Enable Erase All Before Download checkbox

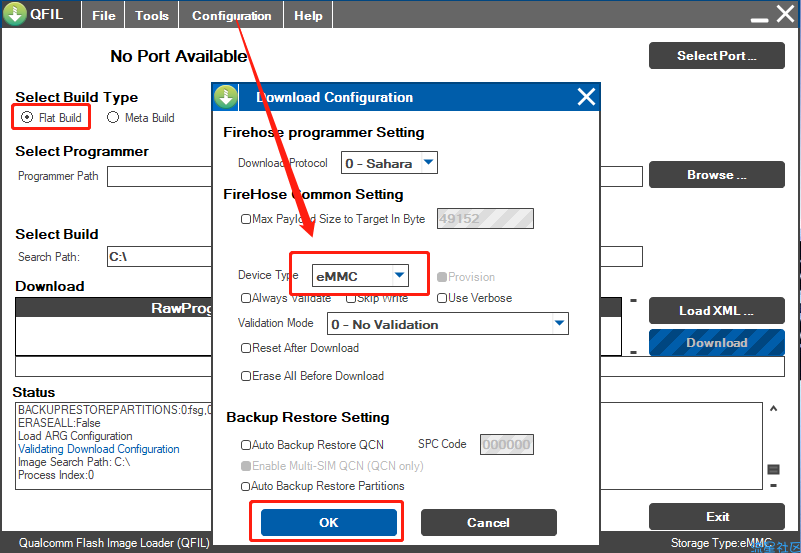coord(246,376)
